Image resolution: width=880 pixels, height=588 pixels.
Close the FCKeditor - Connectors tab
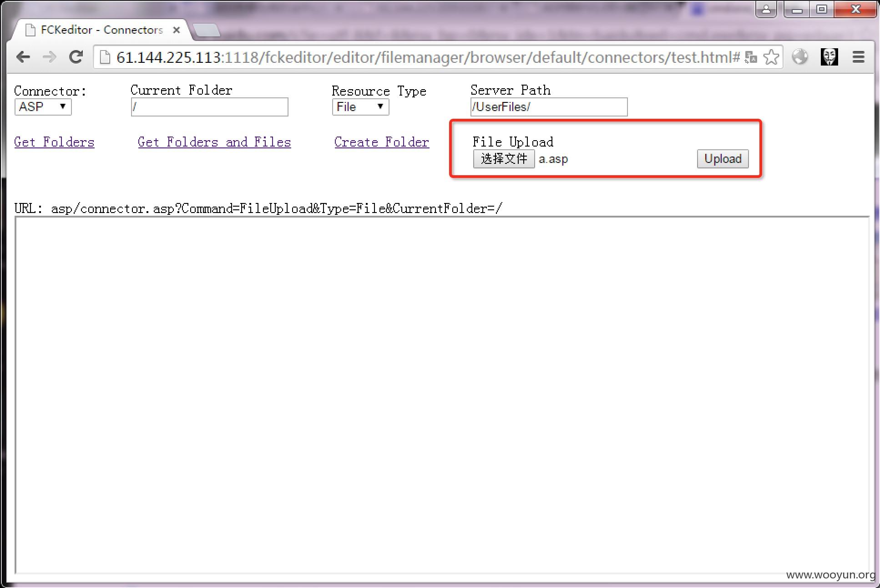tap(177, 30)
